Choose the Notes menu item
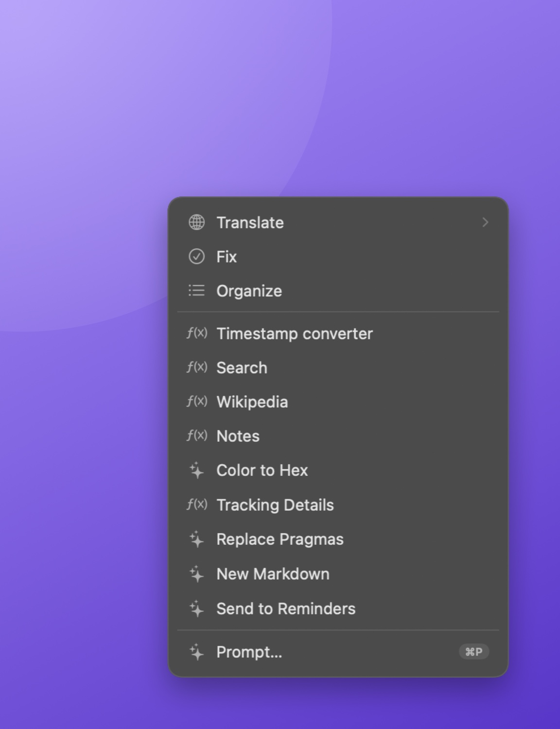Viewport: 560px width, 729px height. point(338,435)
